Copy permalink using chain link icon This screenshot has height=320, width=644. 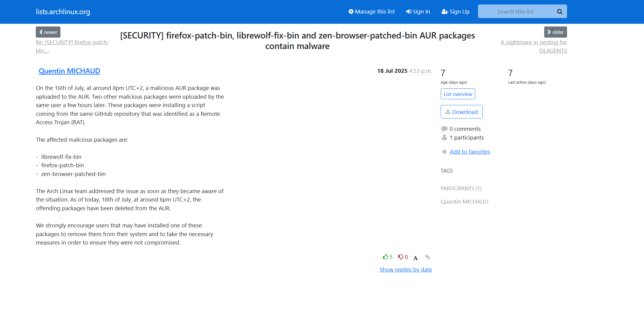[x=428, y=257]
